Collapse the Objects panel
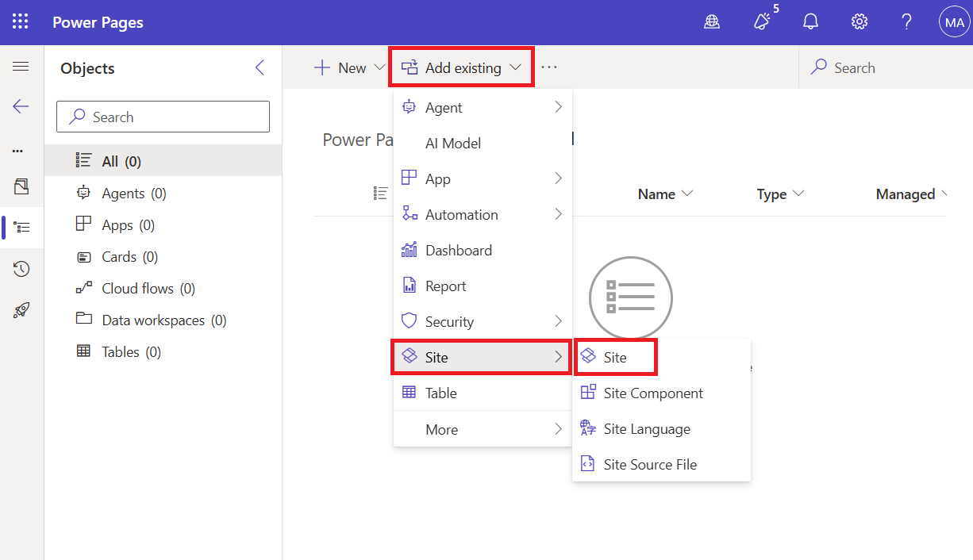973x560 pixels. pyautogui.click(x=260, y=67)
